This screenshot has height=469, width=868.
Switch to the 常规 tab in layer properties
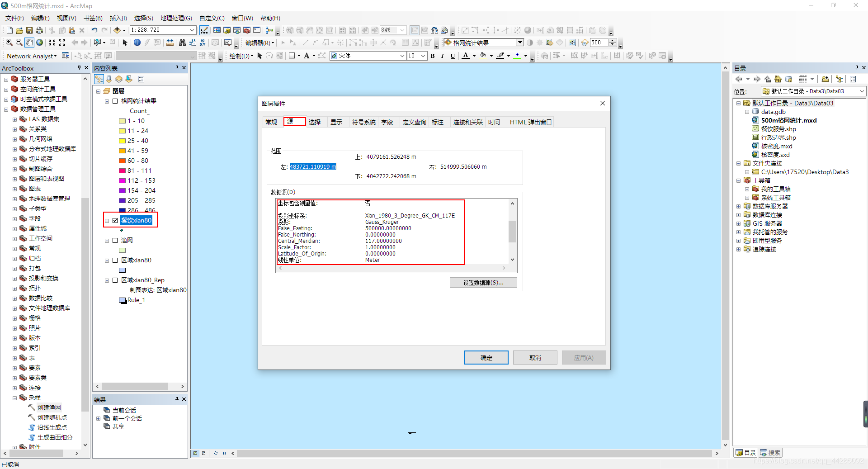271,122
